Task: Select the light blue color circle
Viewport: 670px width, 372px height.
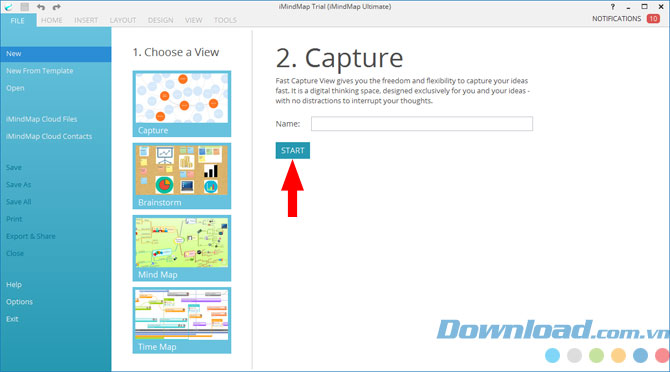Action: point(552,355)
